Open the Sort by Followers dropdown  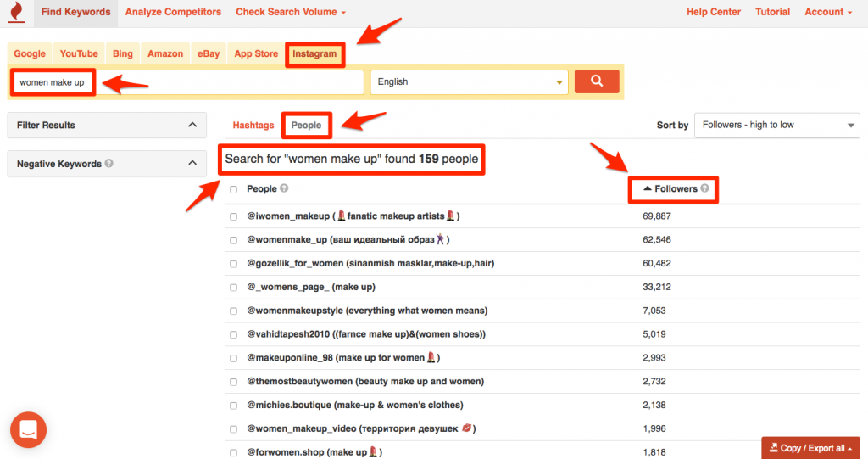777,126
